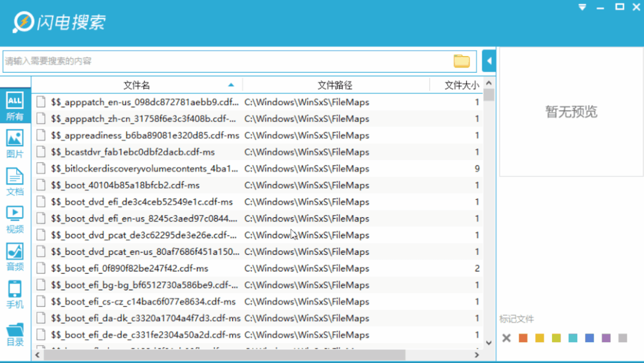Screen dimensions: 644x363
Task: Click the folder browse icon in search box
Action: pos(461,61)
